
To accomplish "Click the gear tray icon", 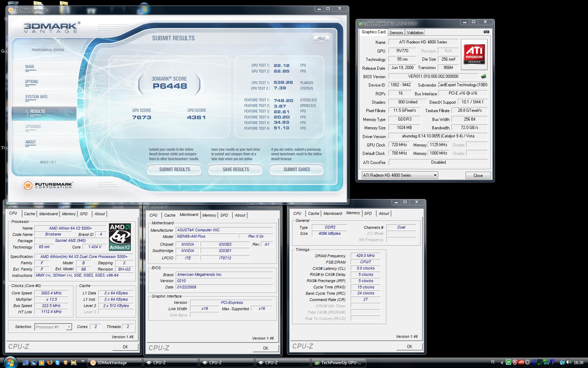I will (x=527, y=362).
